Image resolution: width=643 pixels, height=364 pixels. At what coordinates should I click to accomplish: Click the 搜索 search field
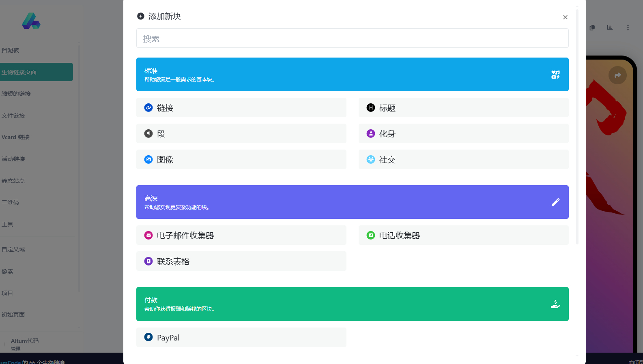[x=352, y=39]
